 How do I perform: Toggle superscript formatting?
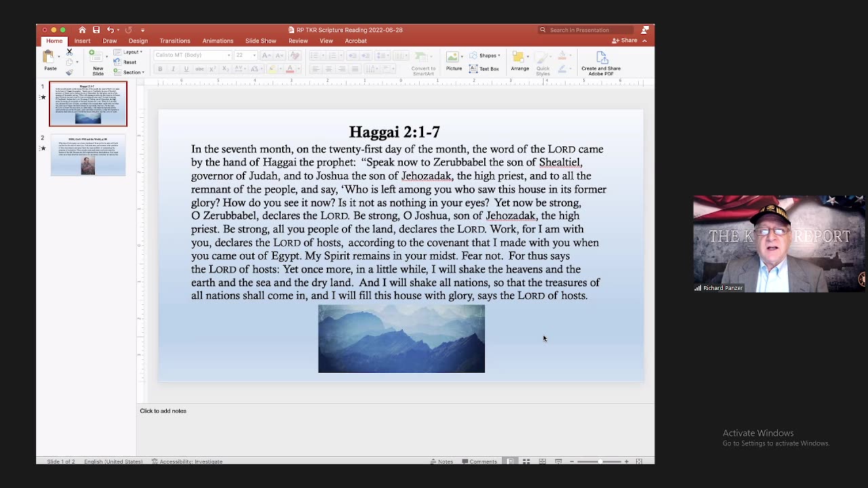pos(213,69)
